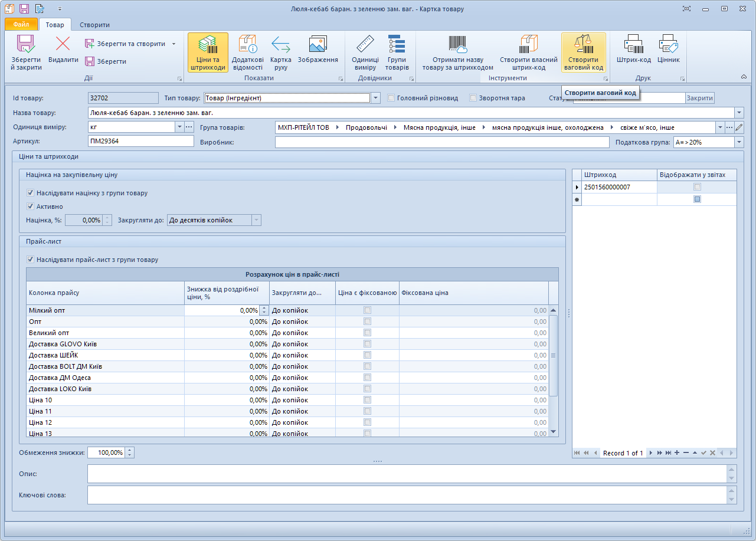
Task: Switch to the Створити ribbon tab
Action: point(94,25)
